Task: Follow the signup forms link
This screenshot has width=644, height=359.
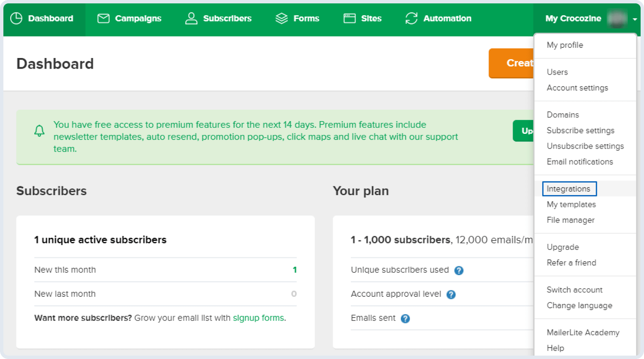Action: [258, 318]
